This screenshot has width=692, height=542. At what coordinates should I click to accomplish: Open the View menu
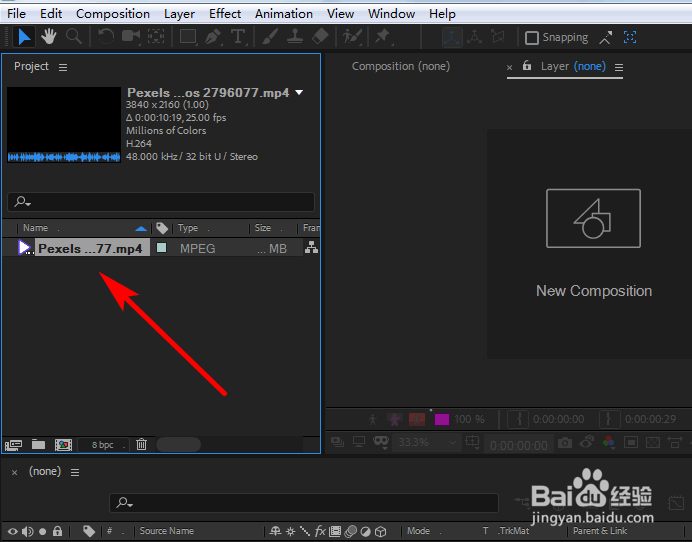340,14
